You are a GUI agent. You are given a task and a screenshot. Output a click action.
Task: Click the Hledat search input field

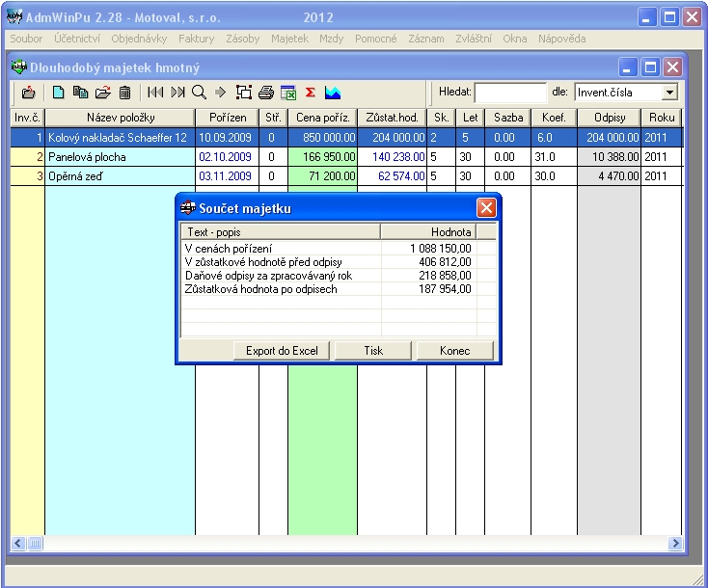click(x=510, y=93)
